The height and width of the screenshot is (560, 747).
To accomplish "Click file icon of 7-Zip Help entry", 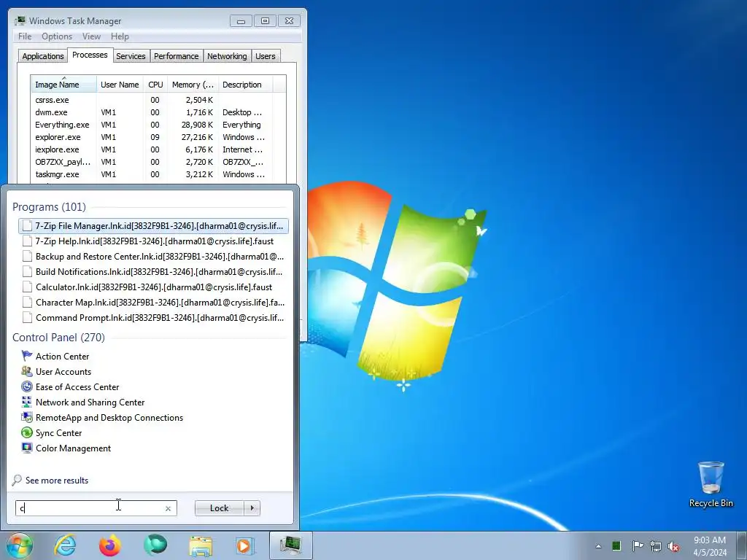I will point(28,241).
